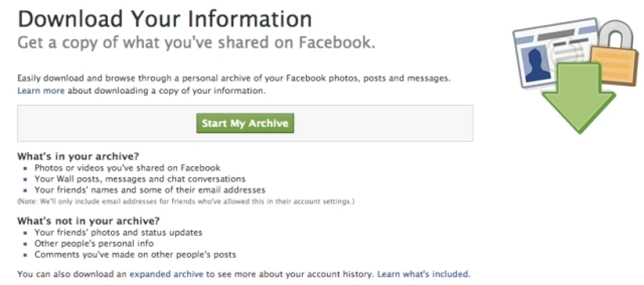644x285 pixels.
Task: Click the email addresses note text
Action: click(x=186, y=201)
